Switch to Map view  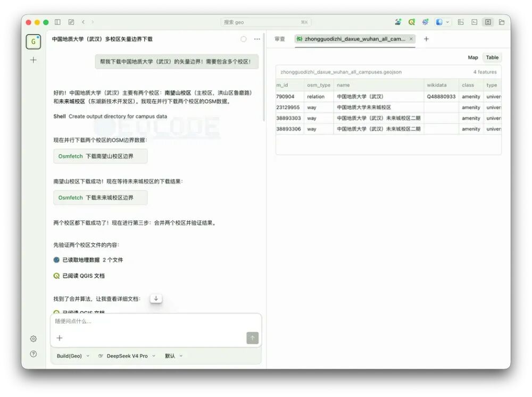pyautogui.click(x=472, y=57)
